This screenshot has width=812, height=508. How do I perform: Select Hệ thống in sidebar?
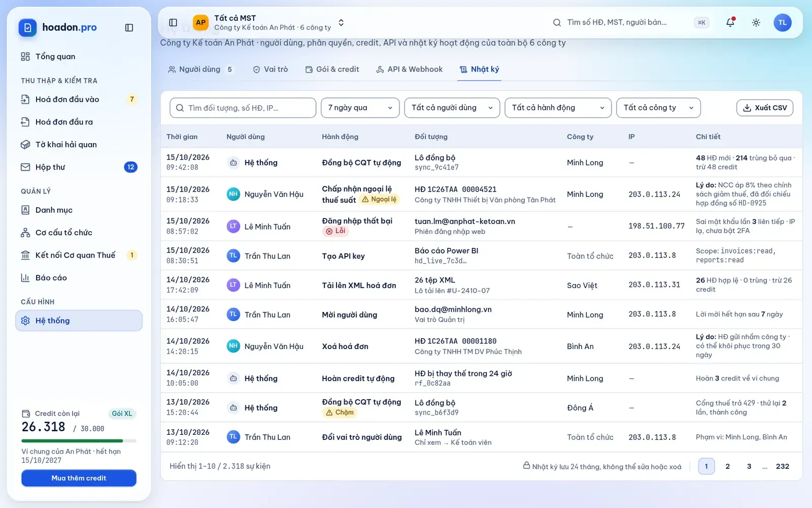[x=79, y=321]
